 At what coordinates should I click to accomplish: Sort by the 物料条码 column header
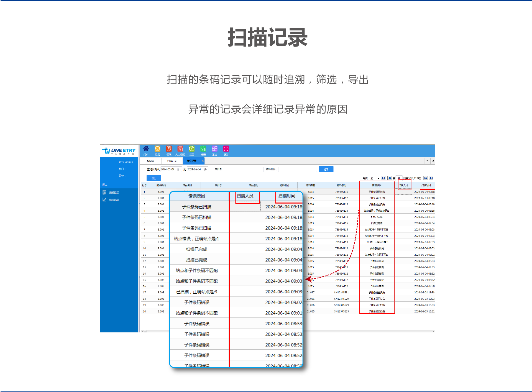pos(342,185)
